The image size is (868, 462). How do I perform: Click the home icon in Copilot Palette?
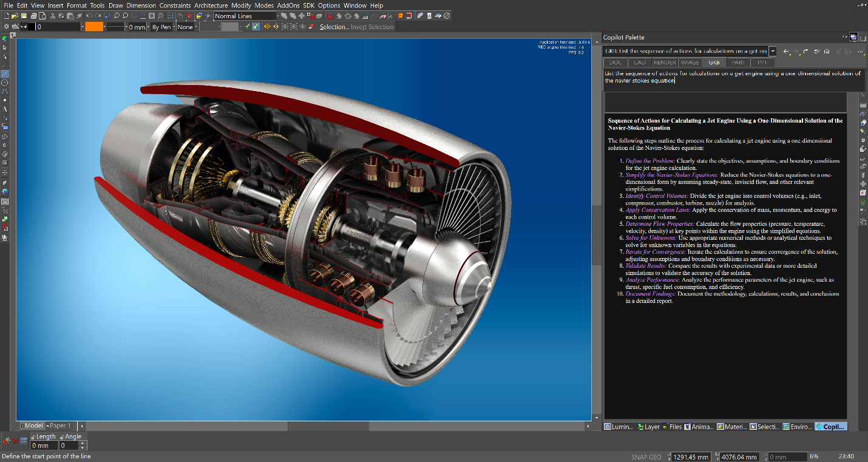(827, 52)
